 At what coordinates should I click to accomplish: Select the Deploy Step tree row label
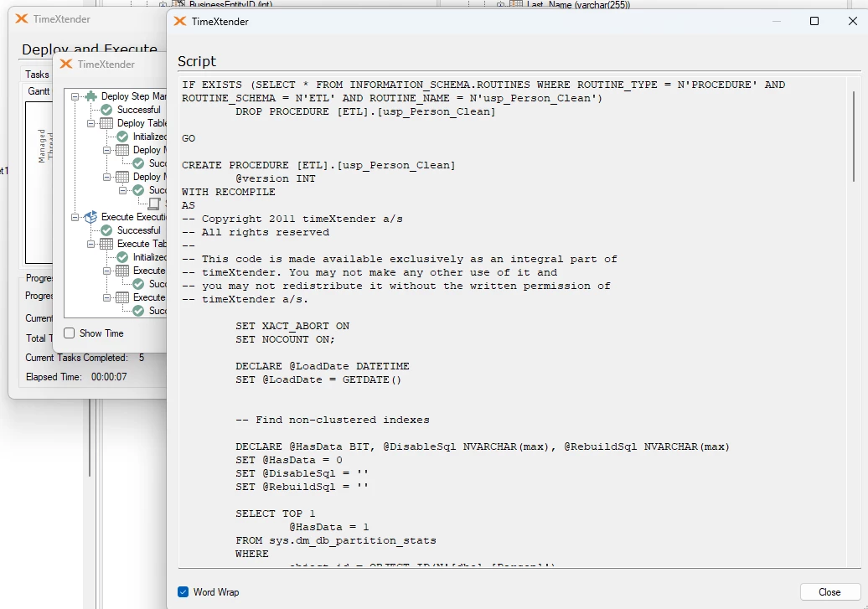[133, 96]
